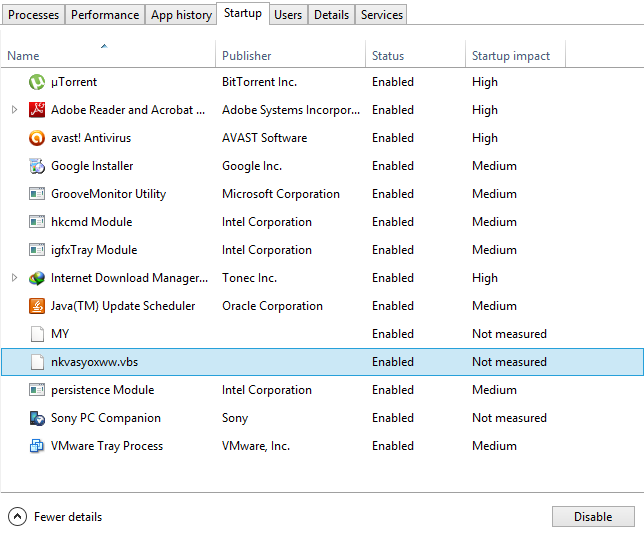Click the Sony PC Companion icon

point(37,418)
